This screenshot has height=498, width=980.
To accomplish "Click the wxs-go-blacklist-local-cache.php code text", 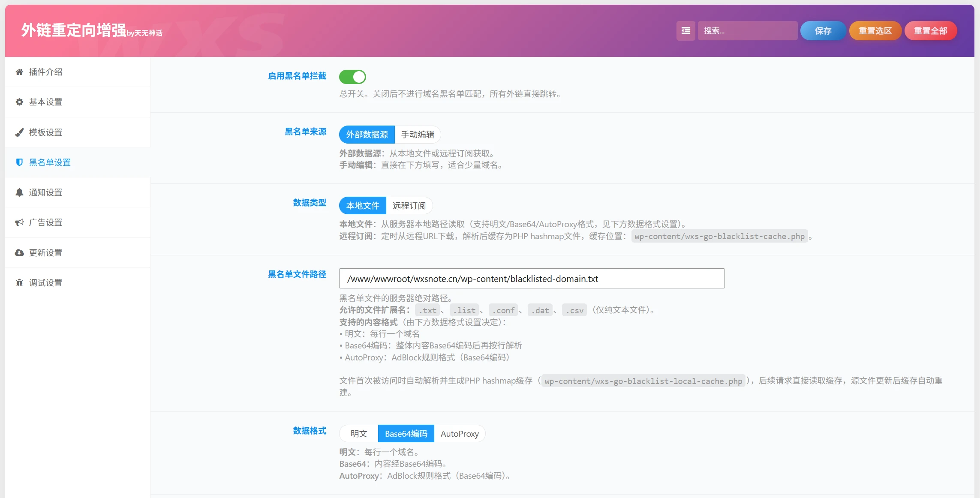I will pos(643,381).
